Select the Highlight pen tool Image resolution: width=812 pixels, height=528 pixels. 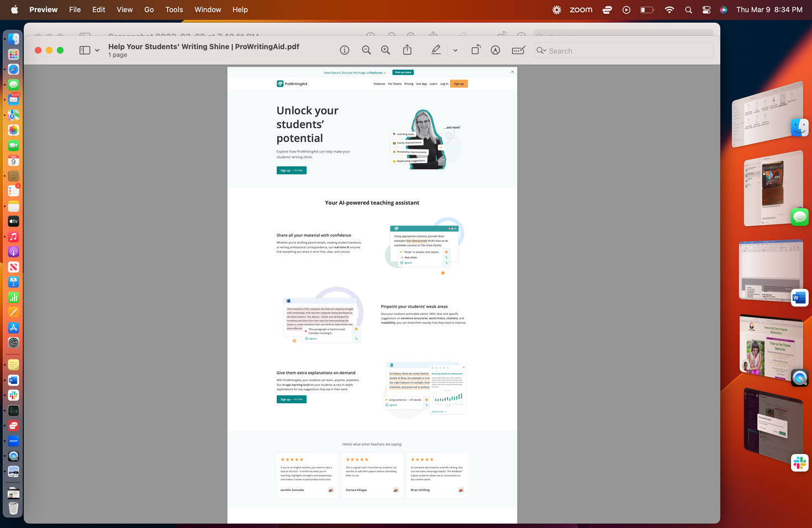tap(436, 50)
